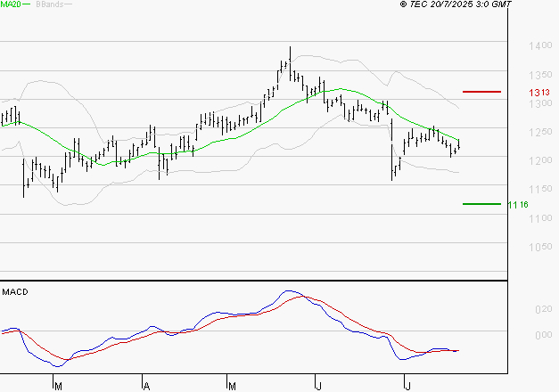This screenshot has height=392, width=559.
Task: Click the first M month marker
Action: [58, 387]
